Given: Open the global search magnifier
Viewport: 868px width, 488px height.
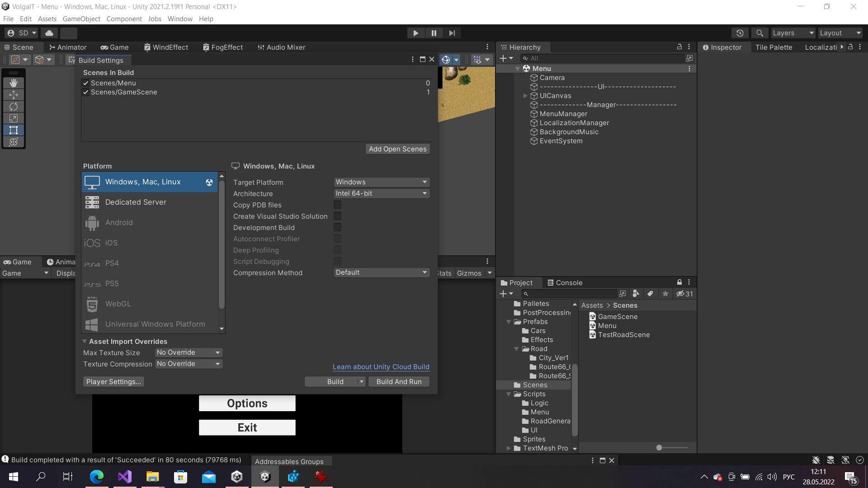Looking at the screenshot, I should [759, 33].
